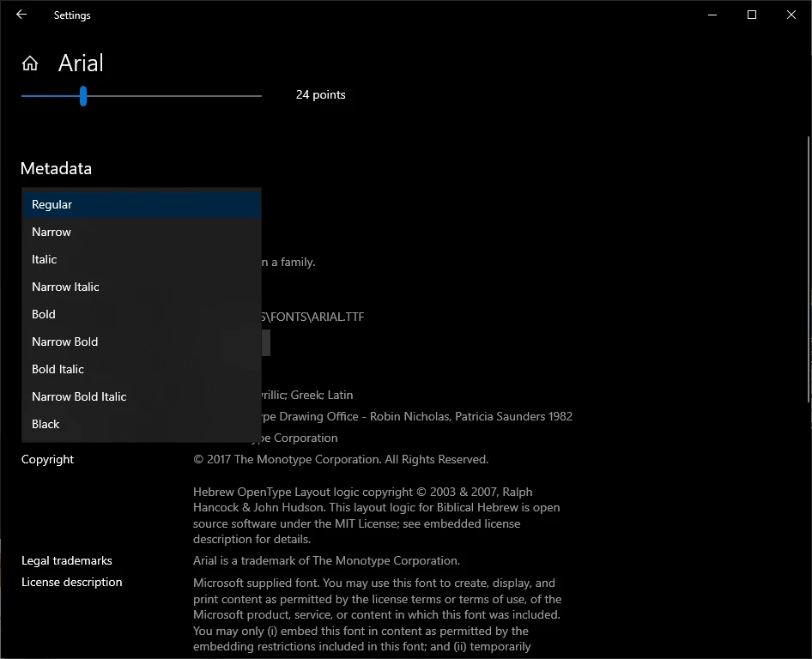This screenshot has height=659, width=812.
Task: Click the Arial trademark statement text
Action: pyautogui.click(x=327, y=560)
